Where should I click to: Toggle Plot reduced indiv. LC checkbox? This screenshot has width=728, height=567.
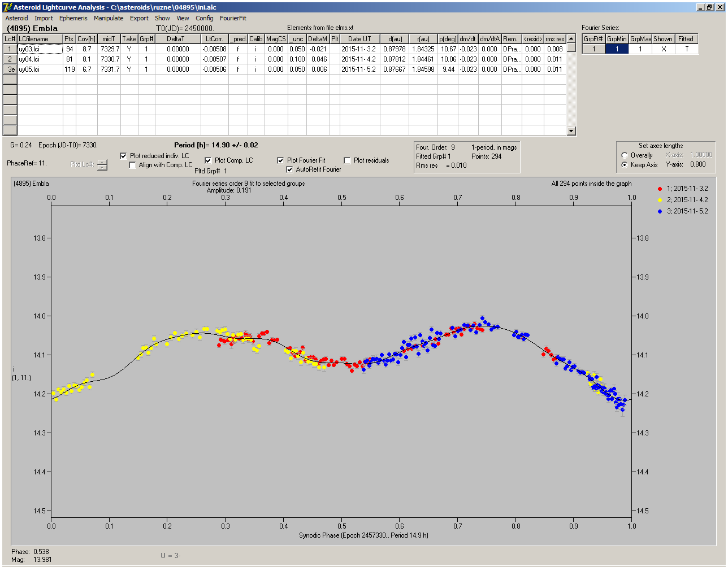pos(124,156)
